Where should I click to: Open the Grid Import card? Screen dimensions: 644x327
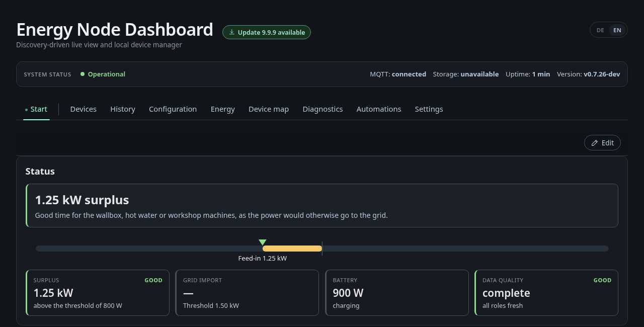point(247,293)
